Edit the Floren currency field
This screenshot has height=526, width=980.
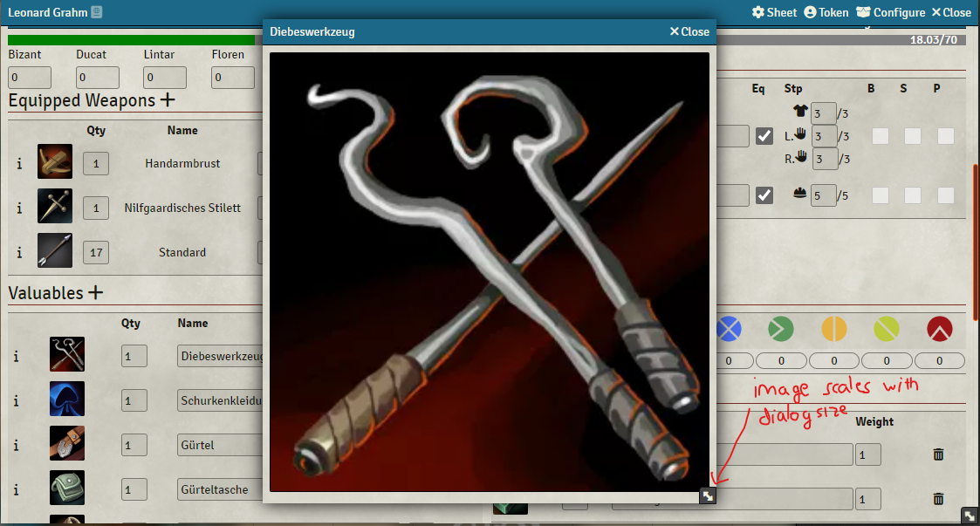coord(233,78)
